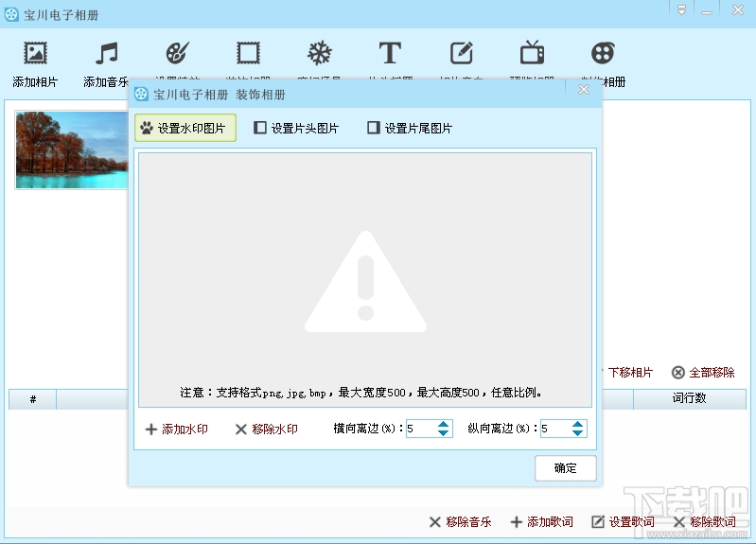Increase 横向离边 value with up arrow
756x544 pixels.
[x=444, y=424]
